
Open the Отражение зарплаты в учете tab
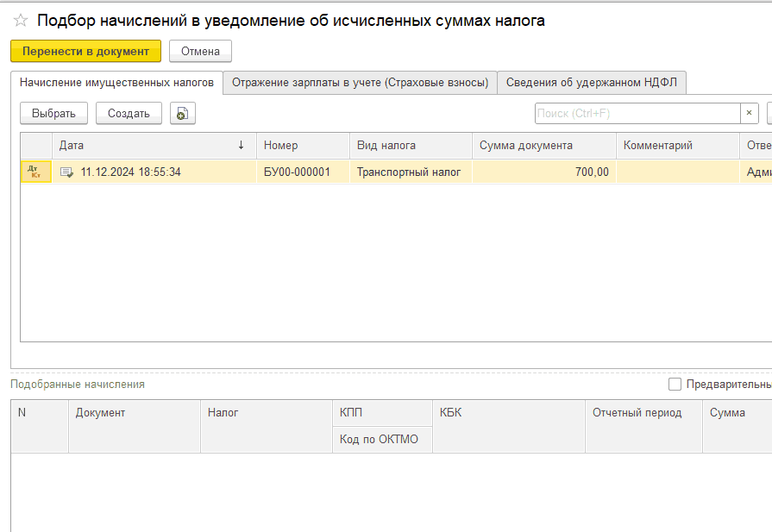pyautogui.click(x=361, y=83)
